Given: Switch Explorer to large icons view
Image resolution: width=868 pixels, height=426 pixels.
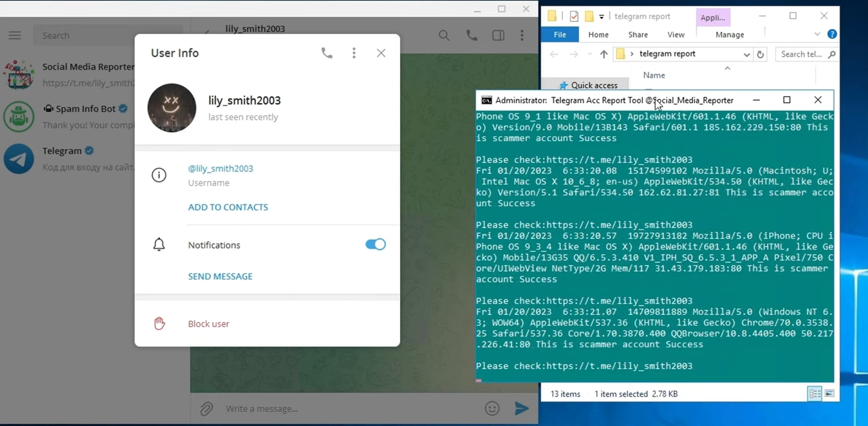Looking at the screenshot, I should (x=829, y=393).
